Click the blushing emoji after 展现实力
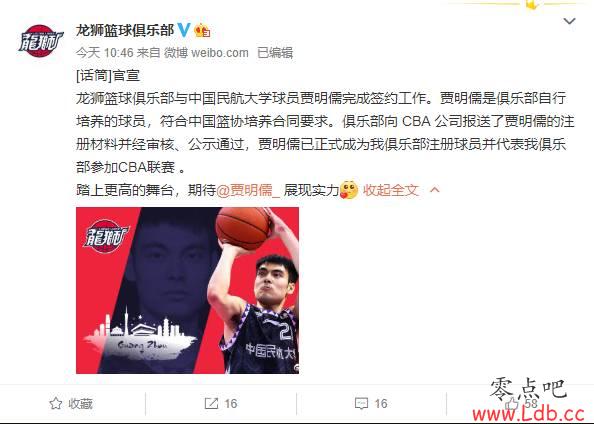This screenshot has height=424, width=594. click(349, 189)
